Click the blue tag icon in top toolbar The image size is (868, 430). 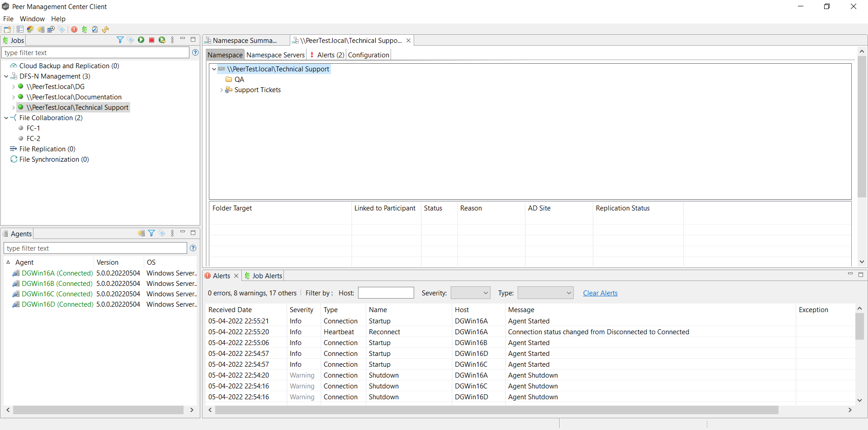(x=61, y=29)
